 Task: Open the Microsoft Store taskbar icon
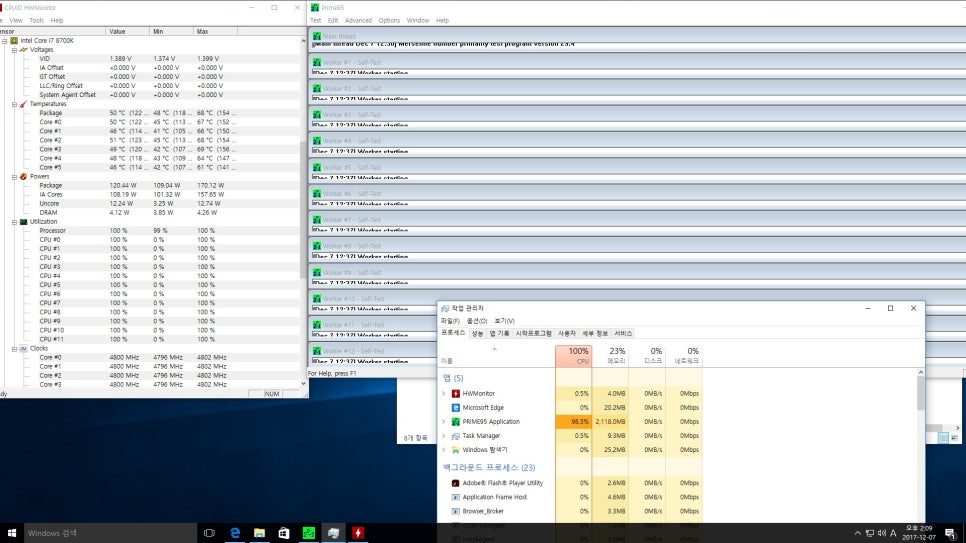(284, 533)
